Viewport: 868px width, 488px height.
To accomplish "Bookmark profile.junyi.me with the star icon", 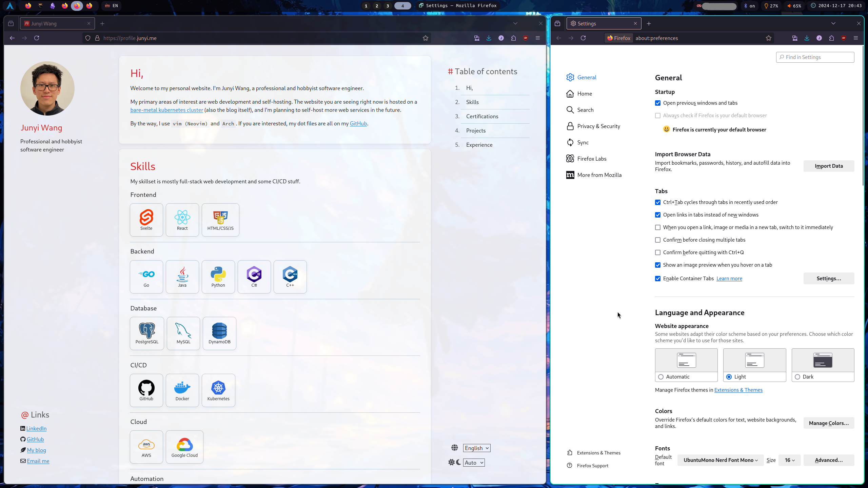I will (426, 38).
